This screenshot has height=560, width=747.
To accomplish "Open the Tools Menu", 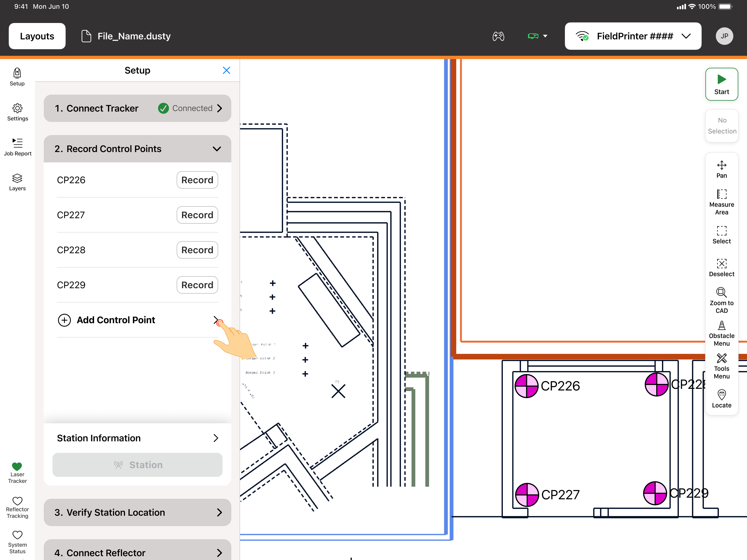I will click(721, 366).
